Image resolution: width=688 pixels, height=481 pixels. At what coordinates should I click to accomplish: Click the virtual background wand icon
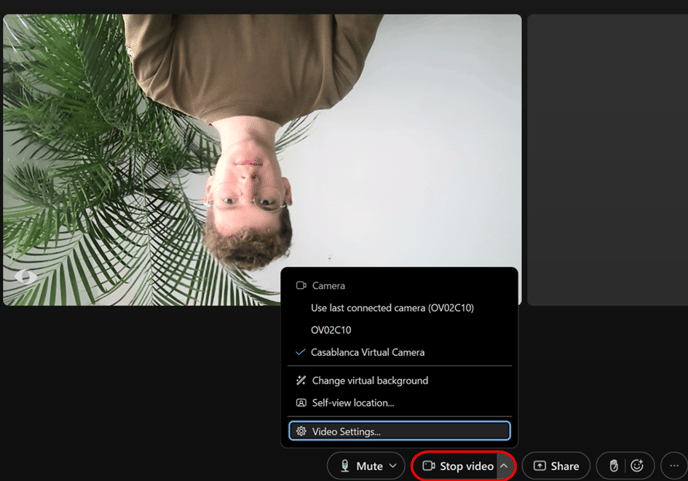point(301,381)
